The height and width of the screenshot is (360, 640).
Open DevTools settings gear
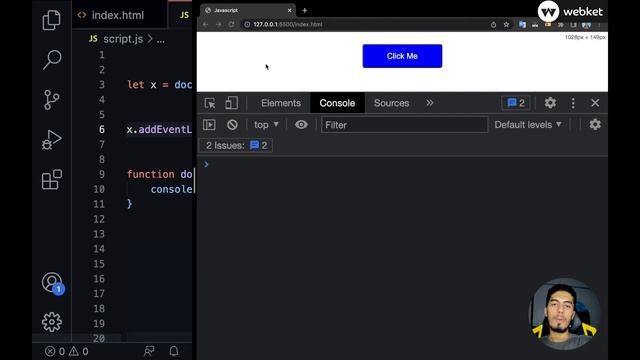click(x=550, y=103)
